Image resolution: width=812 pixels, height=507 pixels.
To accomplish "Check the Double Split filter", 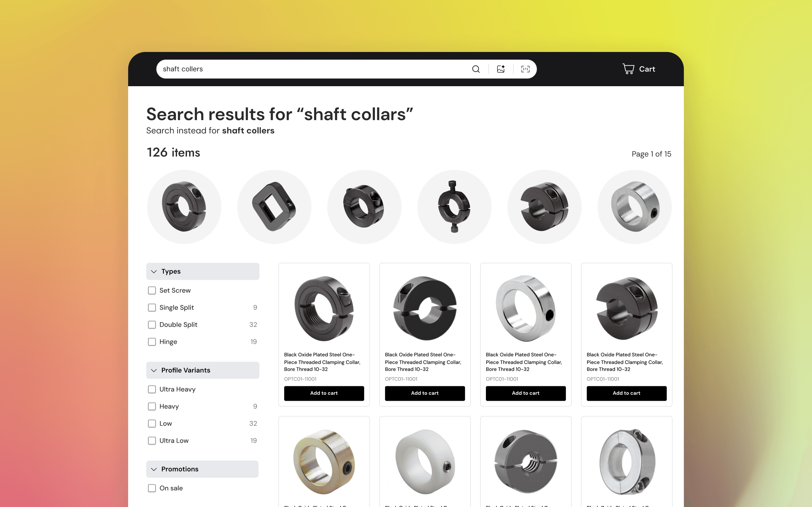I will [x=152, y=324].
